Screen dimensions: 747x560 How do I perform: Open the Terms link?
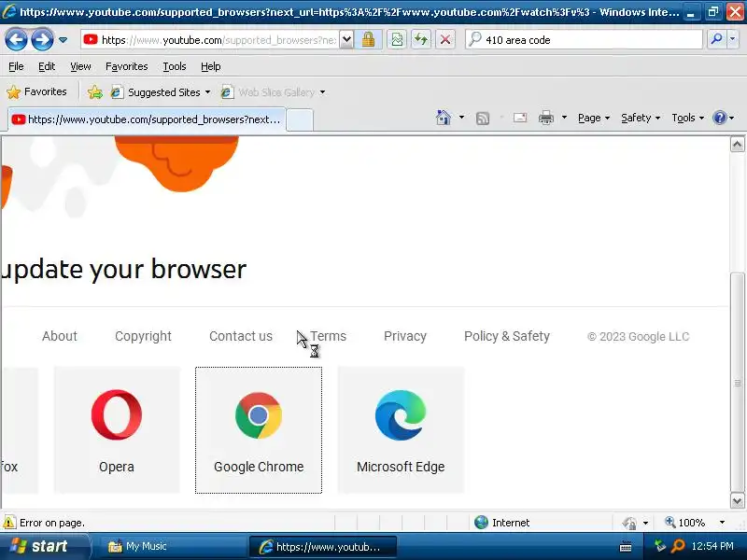[329, 336]
